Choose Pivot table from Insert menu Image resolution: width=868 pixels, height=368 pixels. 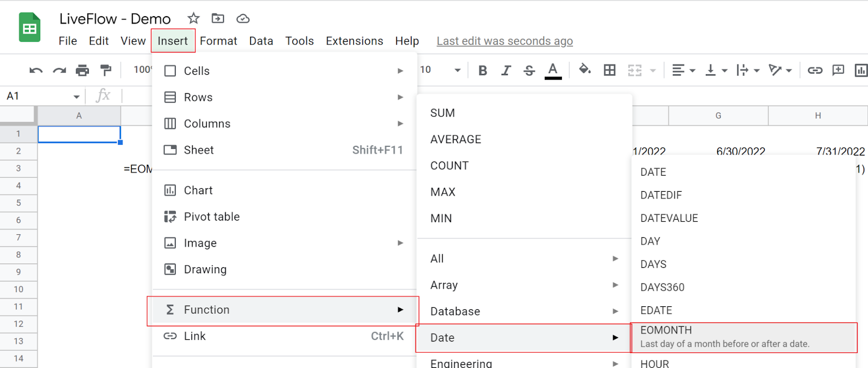coord(284,217)
